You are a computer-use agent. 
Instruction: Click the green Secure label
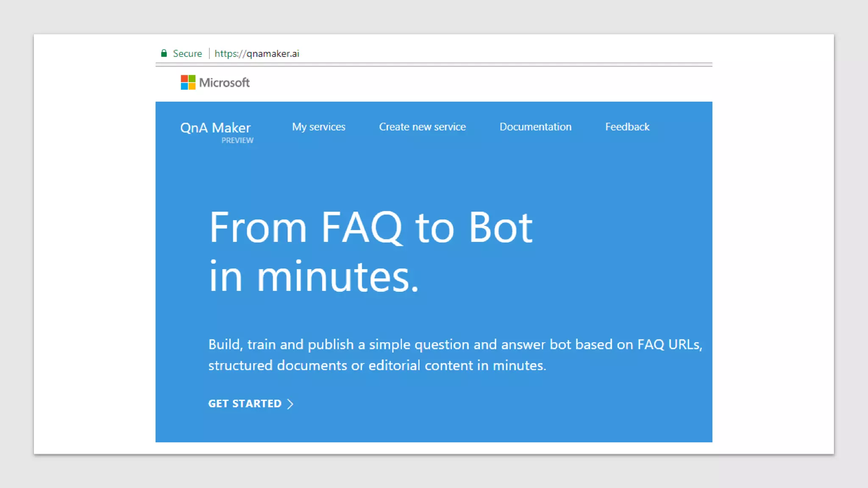point(187,53)
